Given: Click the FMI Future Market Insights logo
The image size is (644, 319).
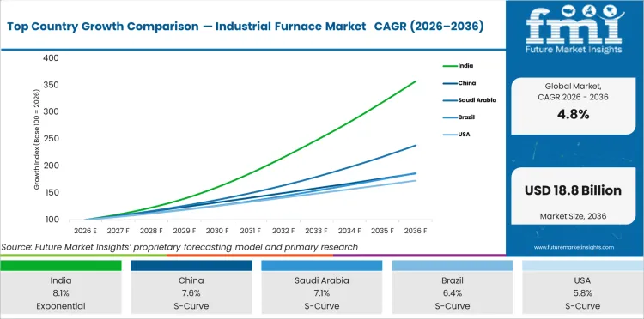Looking at the screenshot, I should click(574, 29).
